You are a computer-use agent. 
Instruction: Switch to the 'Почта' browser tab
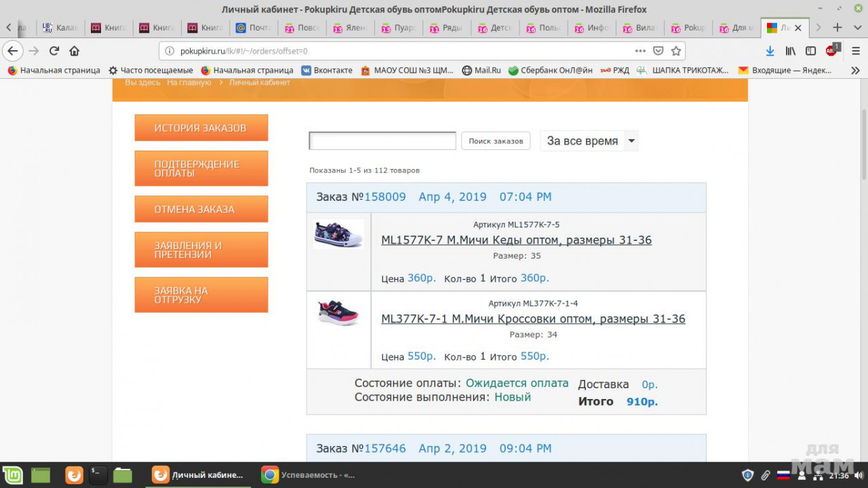pos(253,28)
